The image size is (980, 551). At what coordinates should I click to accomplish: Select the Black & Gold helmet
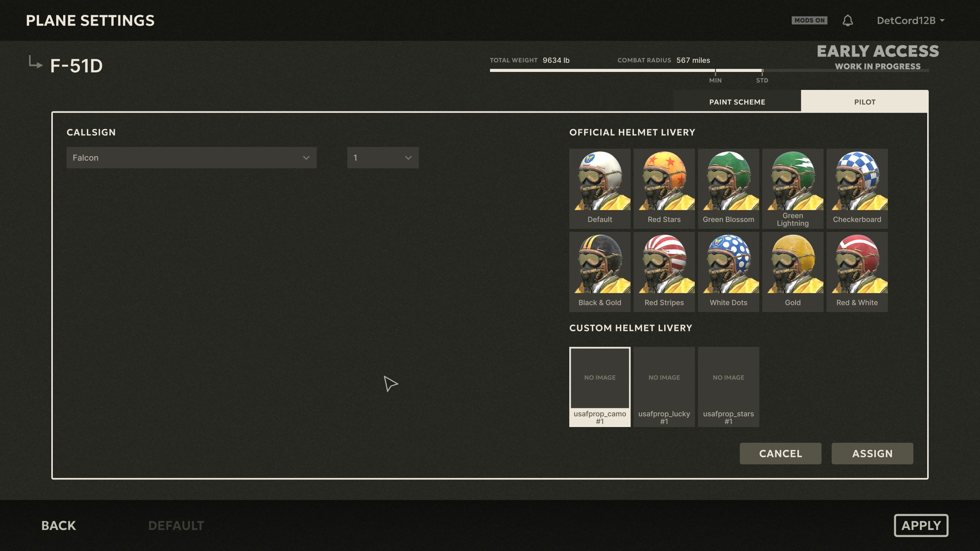click(x=599, y=272)
